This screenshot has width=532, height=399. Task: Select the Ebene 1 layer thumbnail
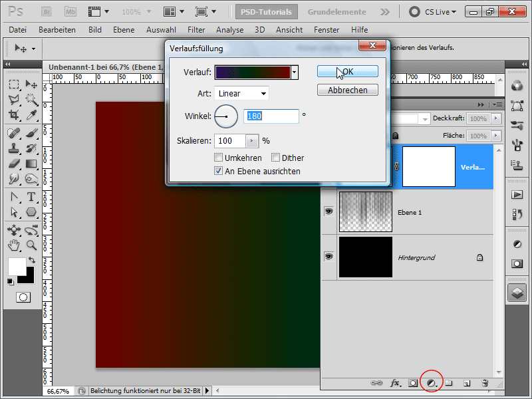point(365,211)
